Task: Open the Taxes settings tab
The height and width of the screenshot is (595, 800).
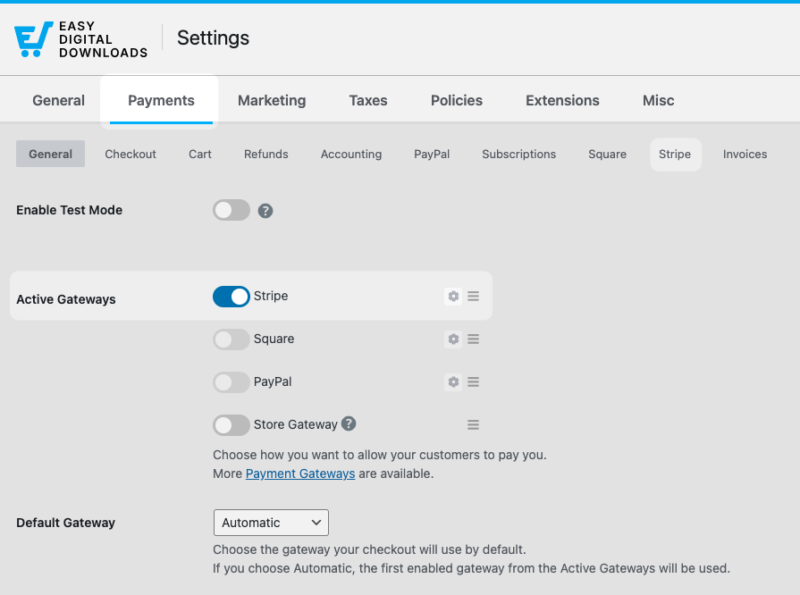Action: click(x=368, y=100)
